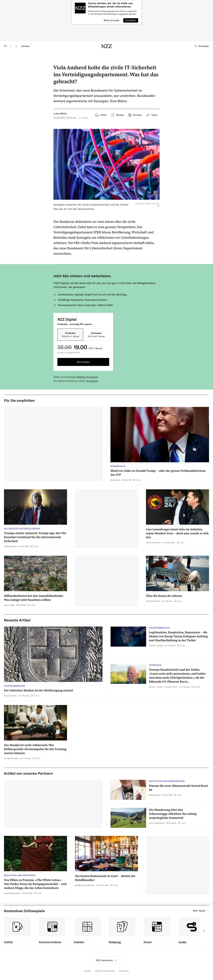Click Nicht erlauben in notification popup
213x980 pixels.
[111, 21]
